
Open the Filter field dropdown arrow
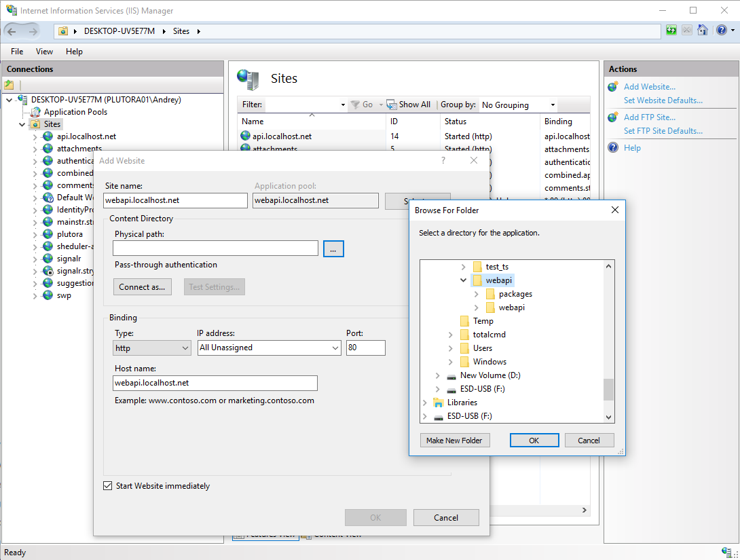pos(343,105)
